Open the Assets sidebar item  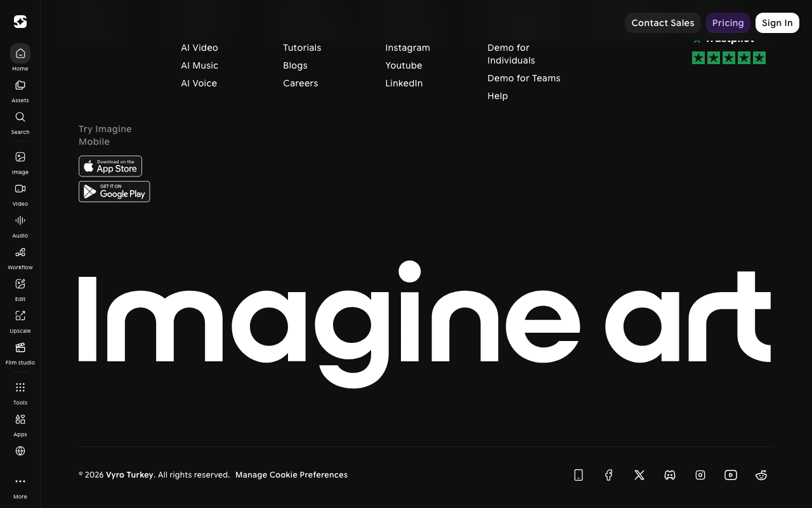20,90
